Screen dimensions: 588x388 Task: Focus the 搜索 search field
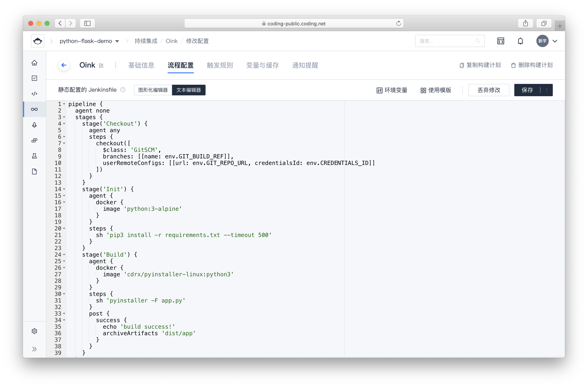point(450,41)
